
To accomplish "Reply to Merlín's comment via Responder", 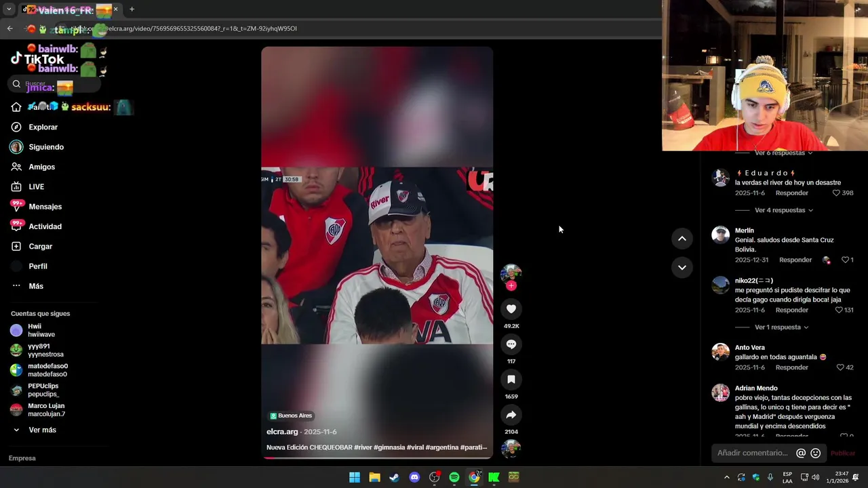I will click(795, 260).
